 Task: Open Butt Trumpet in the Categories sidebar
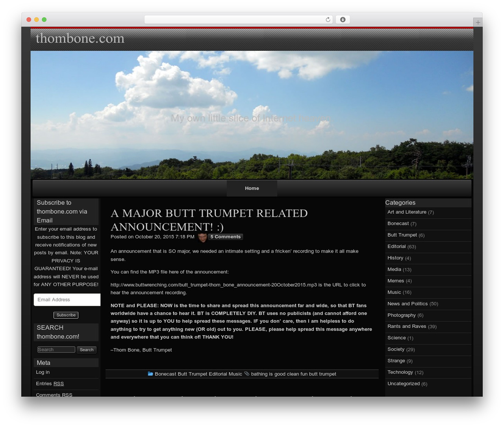click(402, 235)
